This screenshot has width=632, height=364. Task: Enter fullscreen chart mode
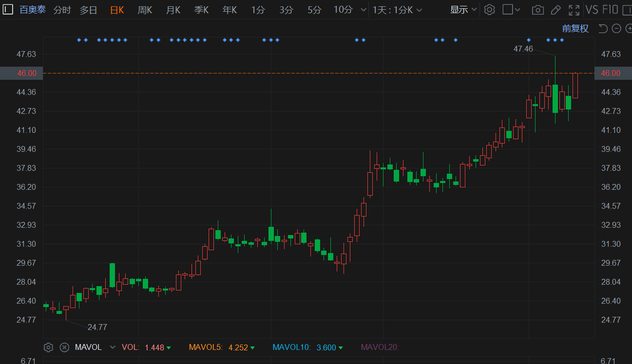click(574, 10)
